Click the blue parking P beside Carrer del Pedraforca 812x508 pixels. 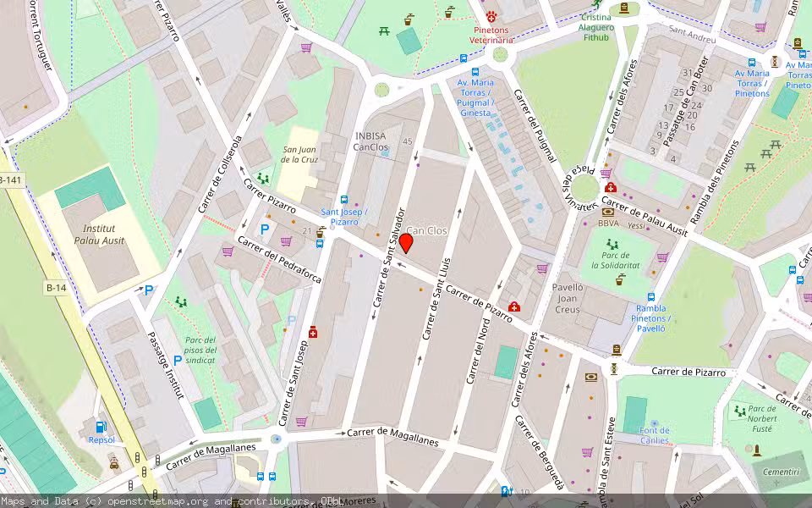[x=265, y=229]
